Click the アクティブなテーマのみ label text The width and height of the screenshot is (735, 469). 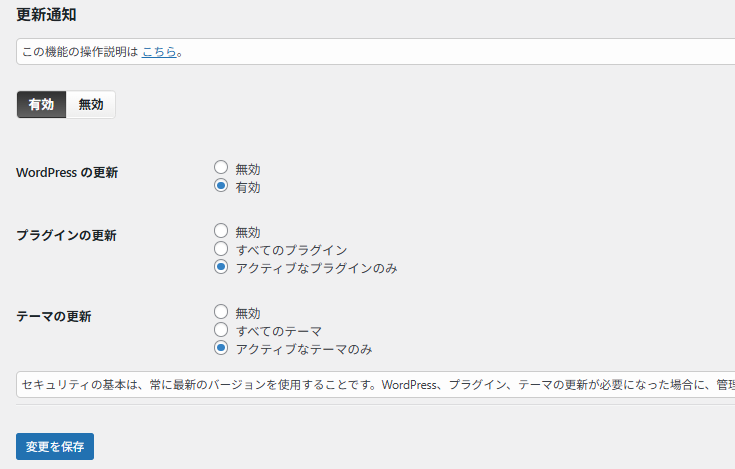point(303,349)
